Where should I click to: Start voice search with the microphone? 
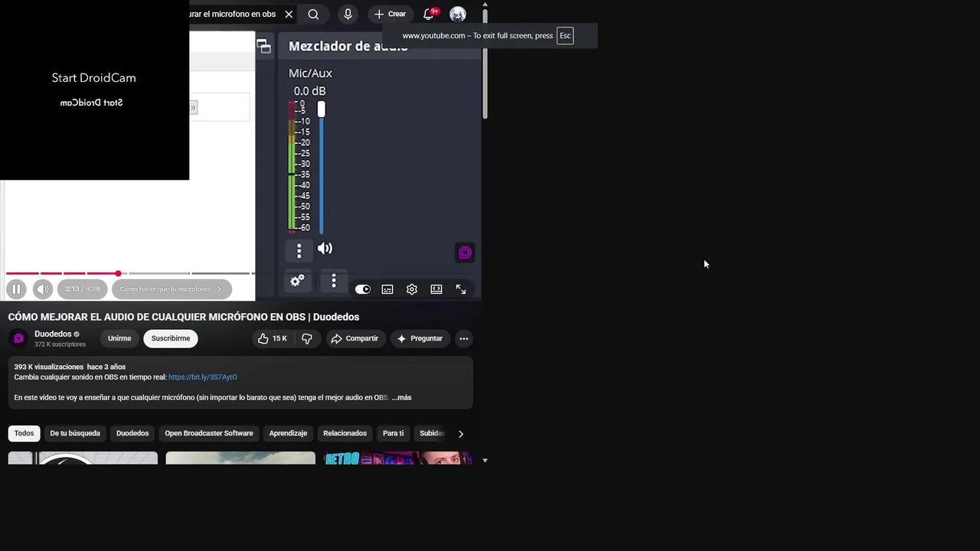pyautogui.click(x=348, y=14)
